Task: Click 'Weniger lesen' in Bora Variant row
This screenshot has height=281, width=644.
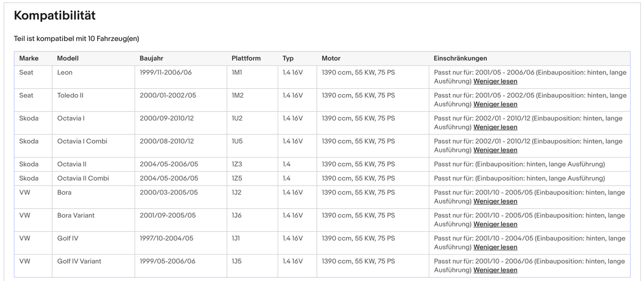Action: point(495,224)
